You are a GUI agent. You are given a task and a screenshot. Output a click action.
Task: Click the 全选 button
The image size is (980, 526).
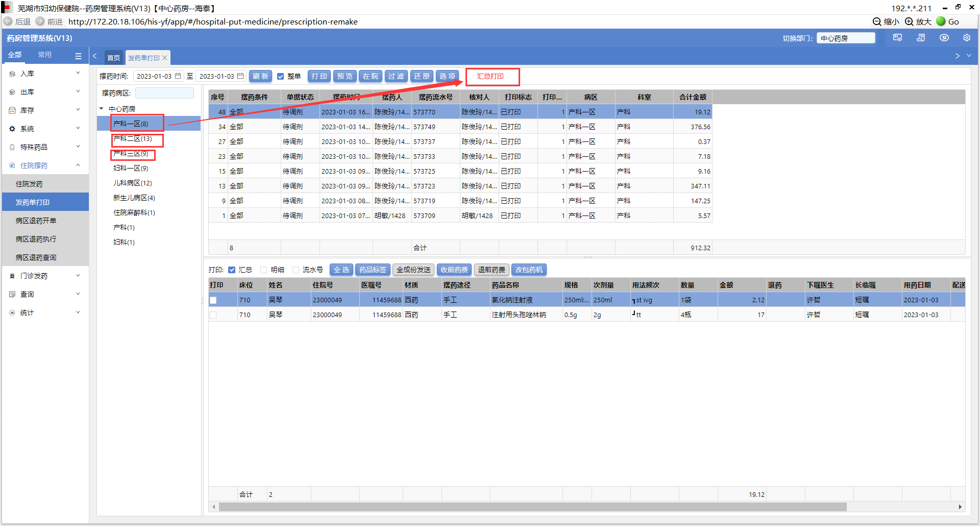coord(341,270)
